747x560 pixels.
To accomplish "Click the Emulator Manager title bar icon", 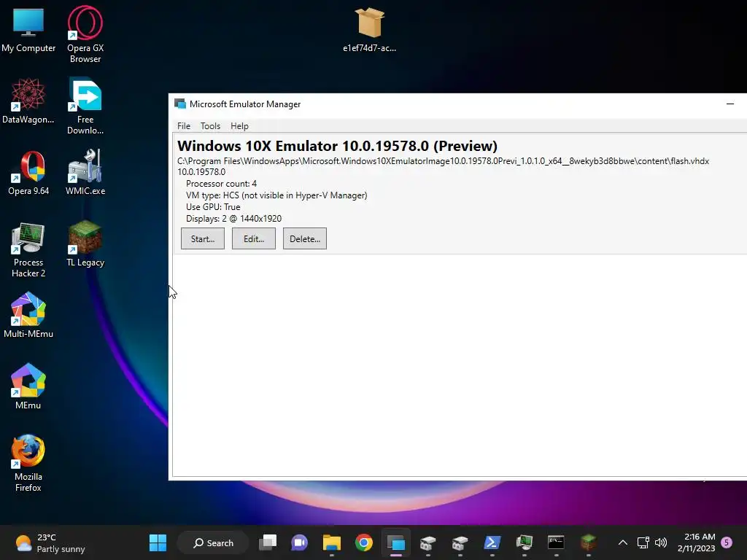I will coord(179,104).
